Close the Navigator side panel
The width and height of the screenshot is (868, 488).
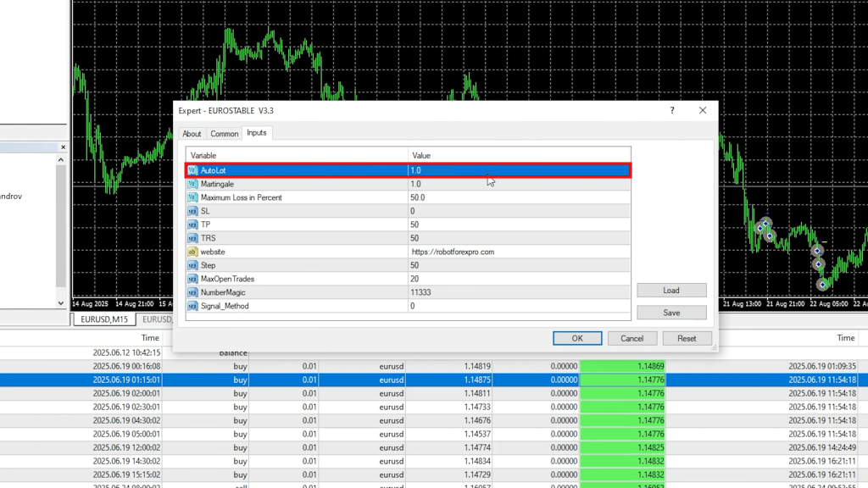click(62, 147)
